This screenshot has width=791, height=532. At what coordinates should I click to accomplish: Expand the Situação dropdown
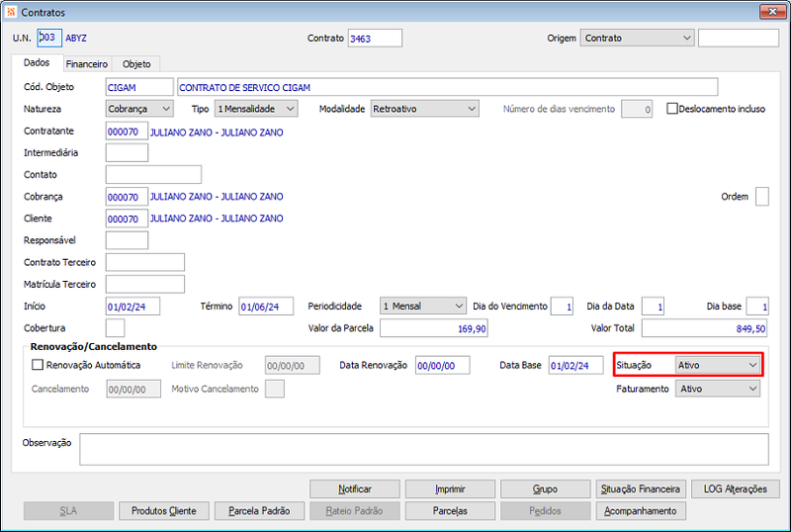point(718,365)
